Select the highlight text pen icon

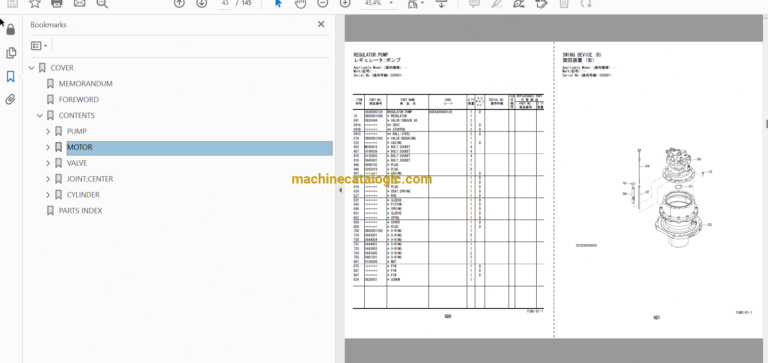click(x=497, y=3)
